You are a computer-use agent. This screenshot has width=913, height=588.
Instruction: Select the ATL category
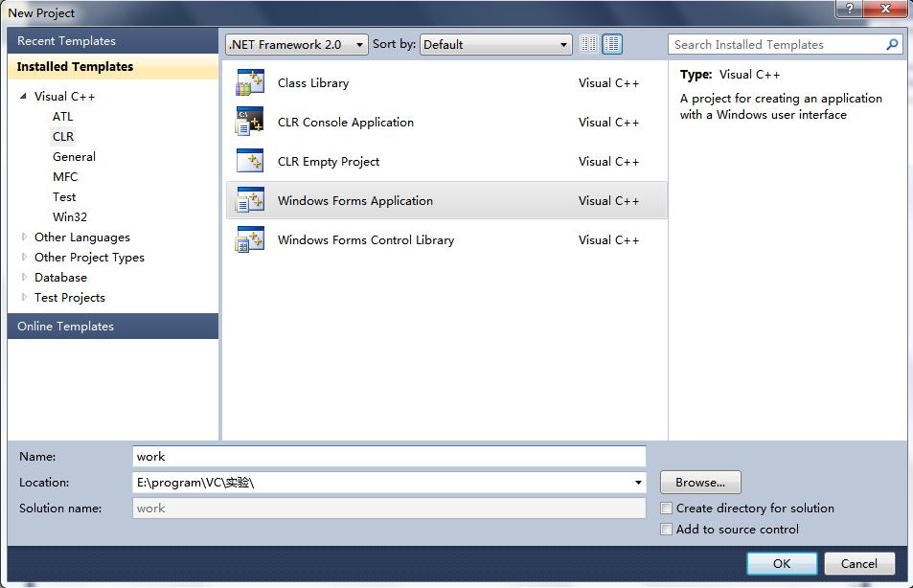click(x=63, y=117)
